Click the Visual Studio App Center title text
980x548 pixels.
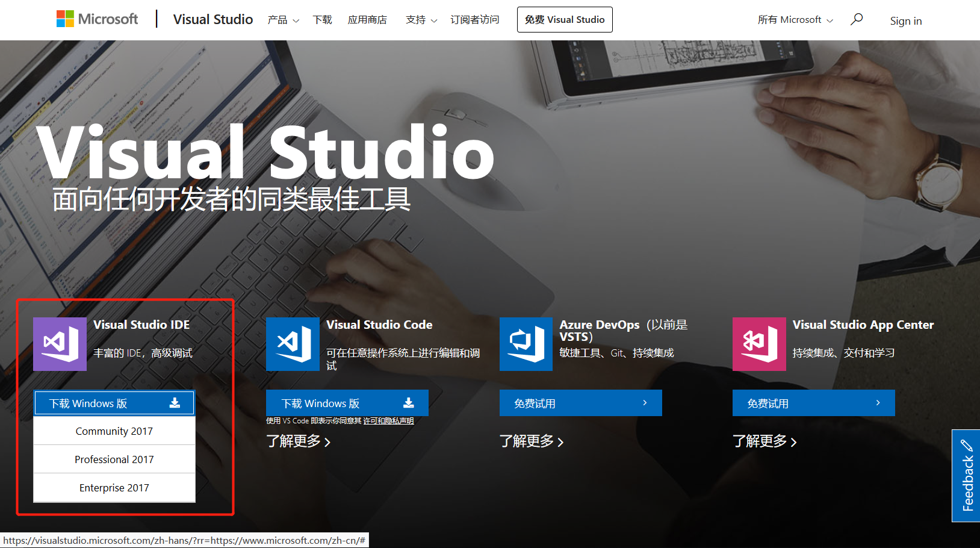[x=863, y=325]
